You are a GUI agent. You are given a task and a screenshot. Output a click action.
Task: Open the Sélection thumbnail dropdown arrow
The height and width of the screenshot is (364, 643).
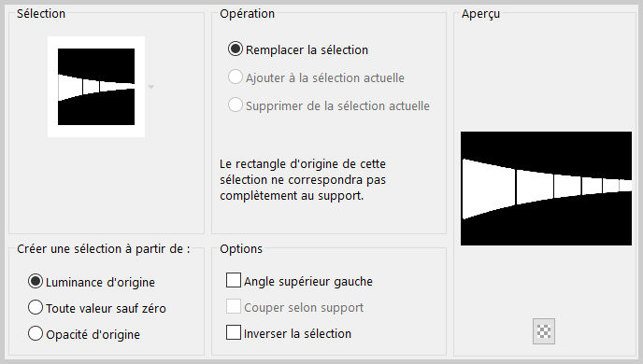[151, 87]
